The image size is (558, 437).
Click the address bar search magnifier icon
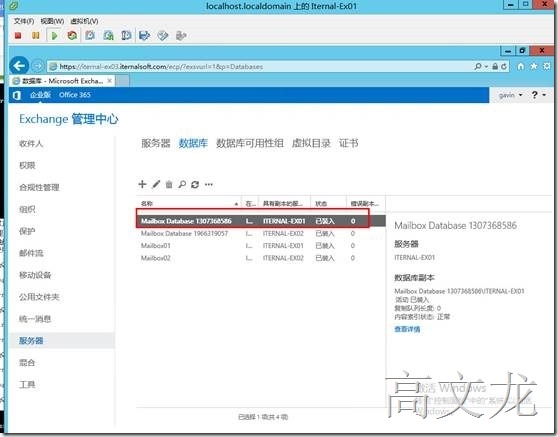[x=478, y=66]
